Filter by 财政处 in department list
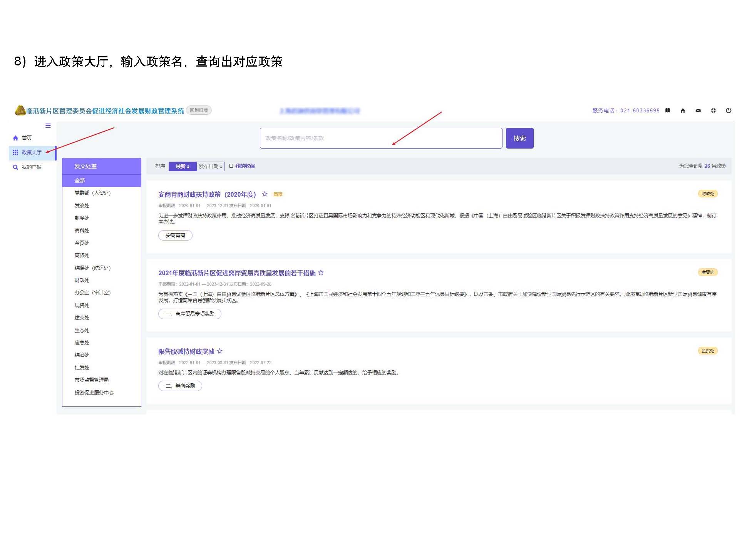This screenshot has height=560, width=747. [82, 280]
